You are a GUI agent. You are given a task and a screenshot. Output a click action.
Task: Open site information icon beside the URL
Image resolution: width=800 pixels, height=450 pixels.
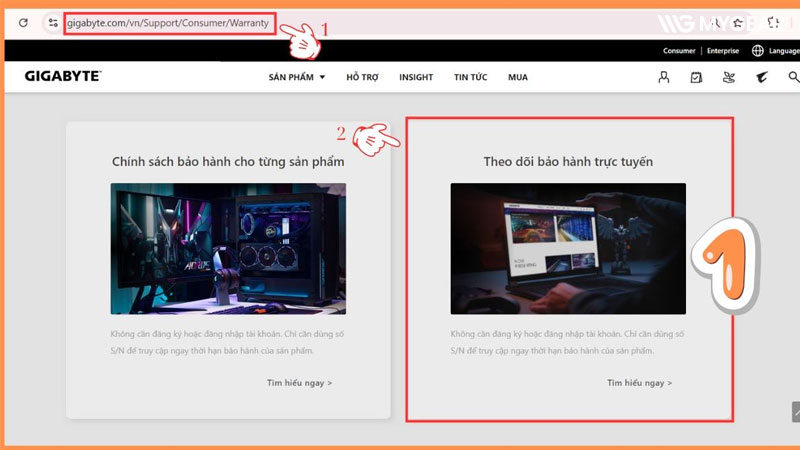point(53,23)
